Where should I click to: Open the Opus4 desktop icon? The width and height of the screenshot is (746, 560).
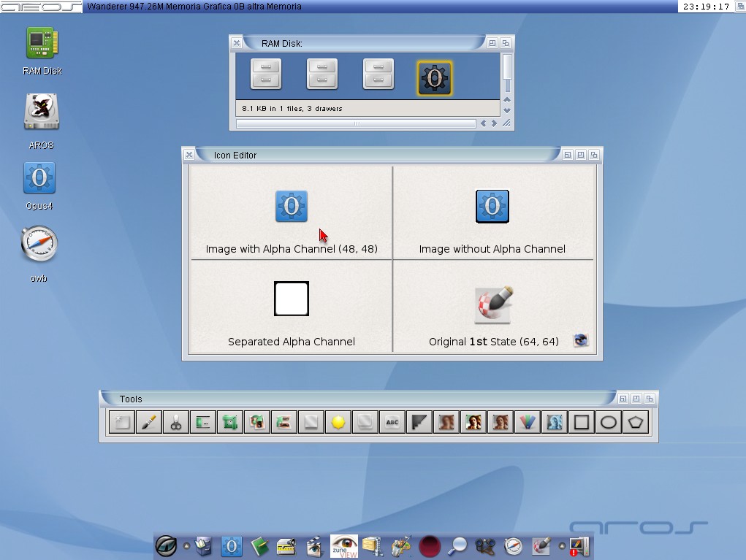pos(39,178)
